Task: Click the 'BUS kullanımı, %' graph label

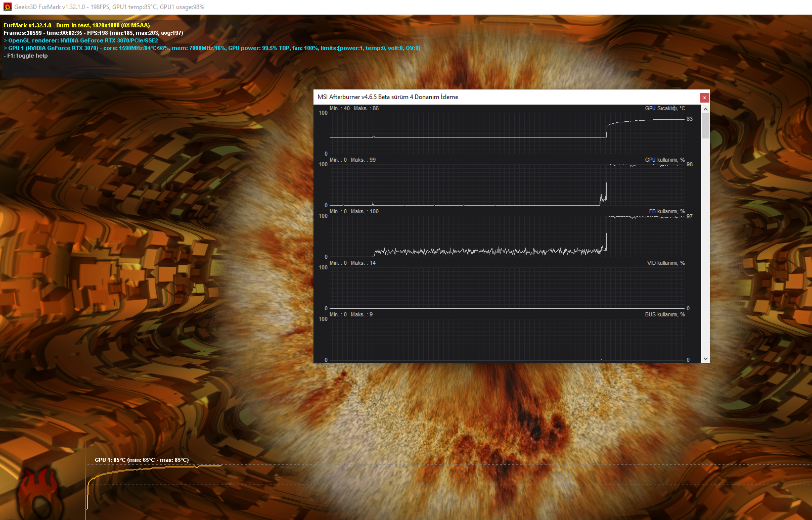Action: click(x=665, y=314)
